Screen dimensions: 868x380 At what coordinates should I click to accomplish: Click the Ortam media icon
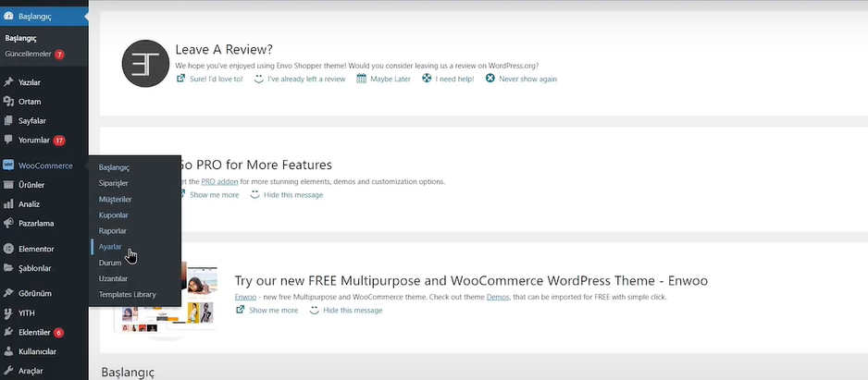click(8, 102)
